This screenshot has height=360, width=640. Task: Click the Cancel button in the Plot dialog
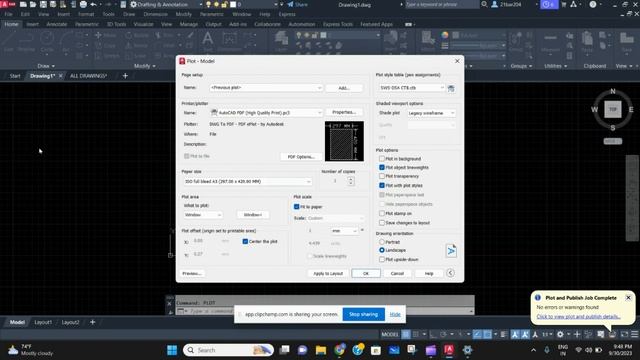pyautogui.click(x=397, y=273)
